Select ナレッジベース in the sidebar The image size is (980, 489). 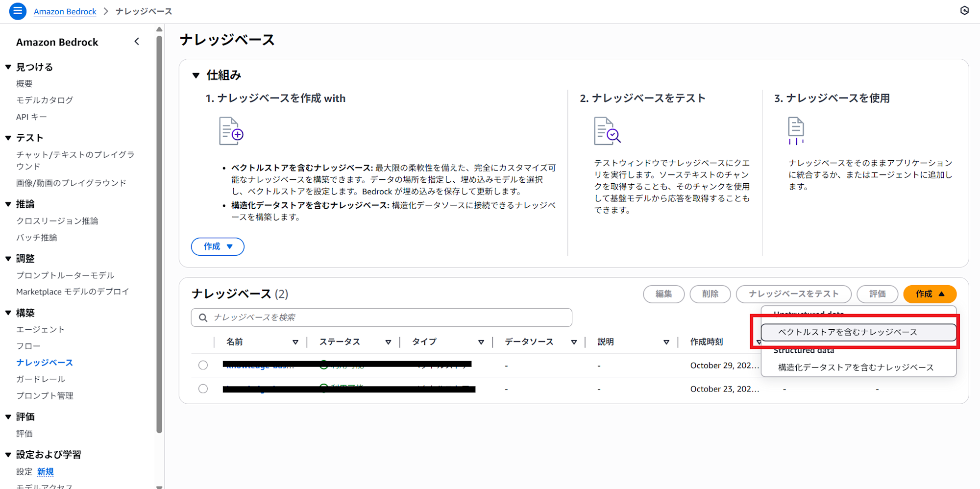(x=45, y=363)
